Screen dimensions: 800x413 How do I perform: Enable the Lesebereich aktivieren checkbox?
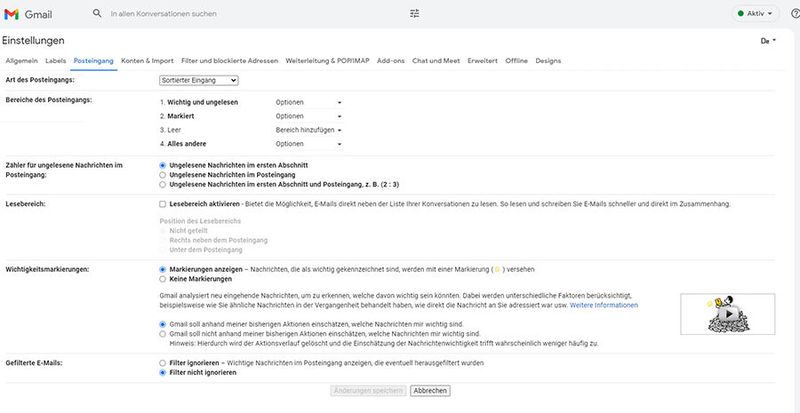click(x=163, y=203)
